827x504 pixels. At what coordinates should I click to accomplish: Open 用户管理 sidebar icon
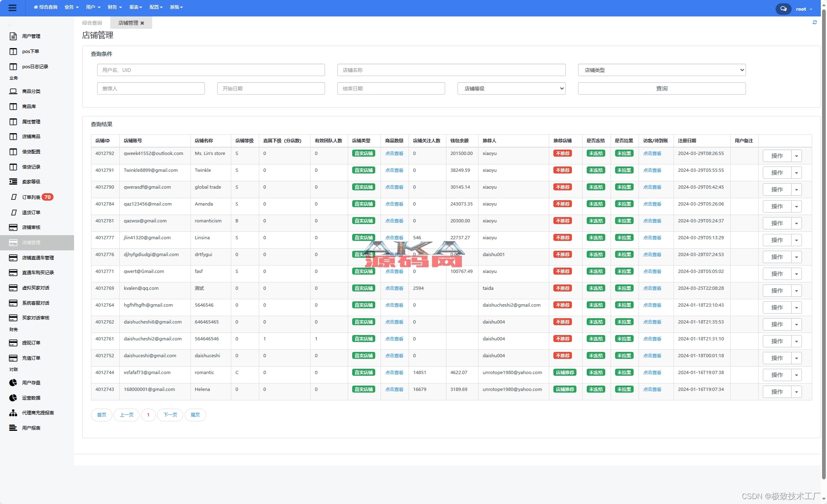13,36
